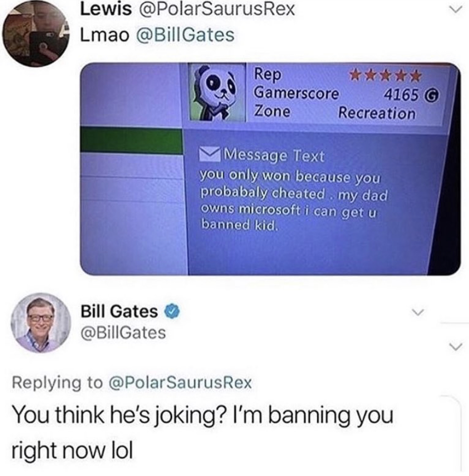Click the Recreation zone label
The height and width of the screenshot is (476, 469).
[x=377, y=114]
